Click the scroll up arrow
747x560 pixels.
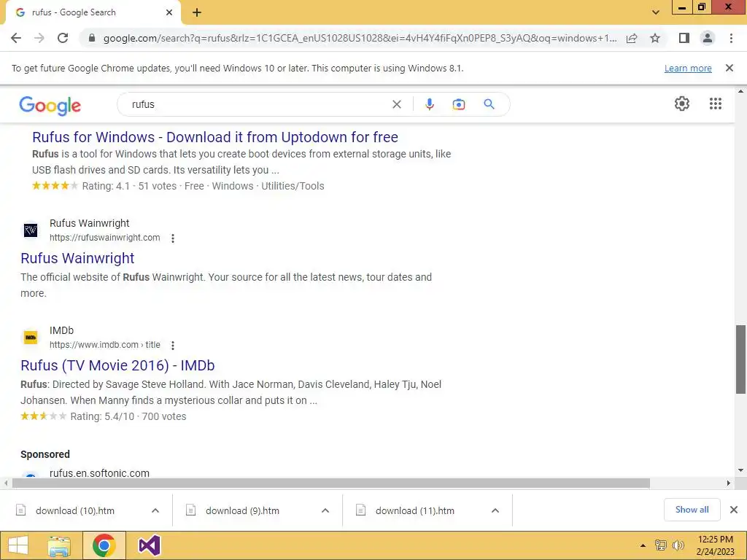coord(740,91)
